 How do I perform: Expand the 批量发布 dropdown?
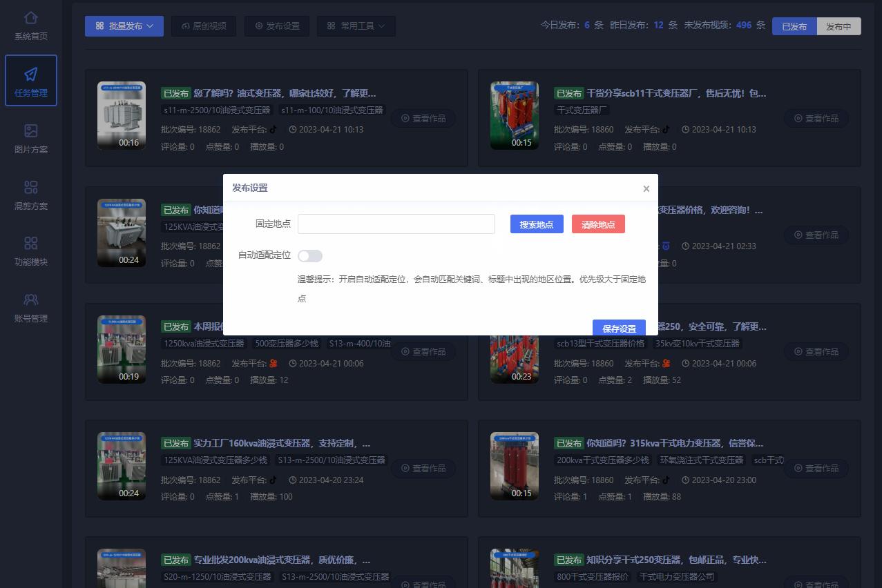(x=124, y=26)
